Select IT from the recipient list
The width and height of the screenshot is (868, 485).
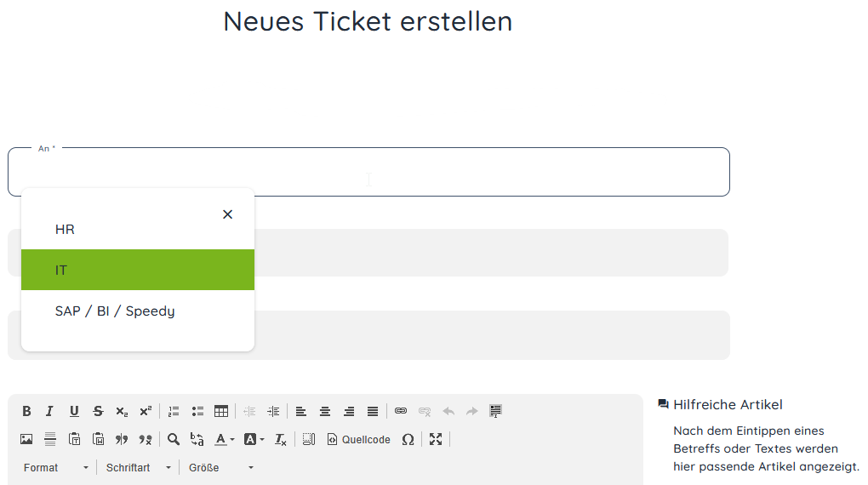137,270
